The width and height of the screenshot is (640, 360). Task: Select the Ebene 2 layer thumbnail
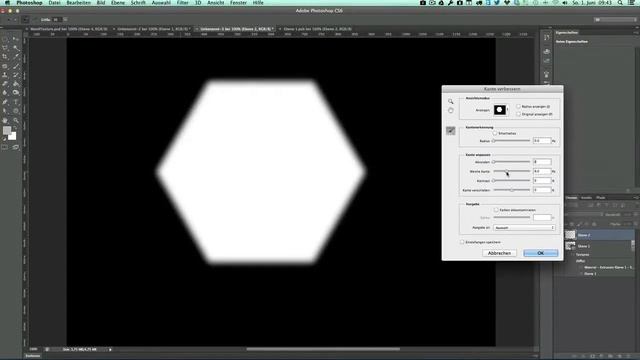[570, 235]
